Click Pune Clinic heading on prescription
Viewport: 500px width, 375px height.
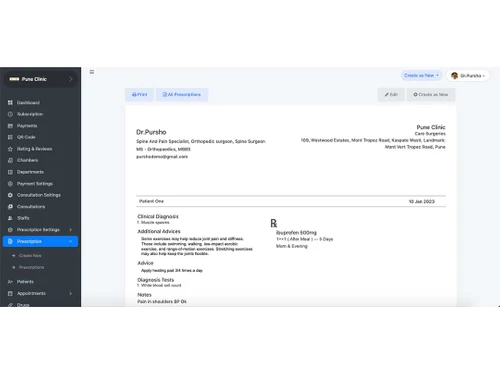pos(431,127)
